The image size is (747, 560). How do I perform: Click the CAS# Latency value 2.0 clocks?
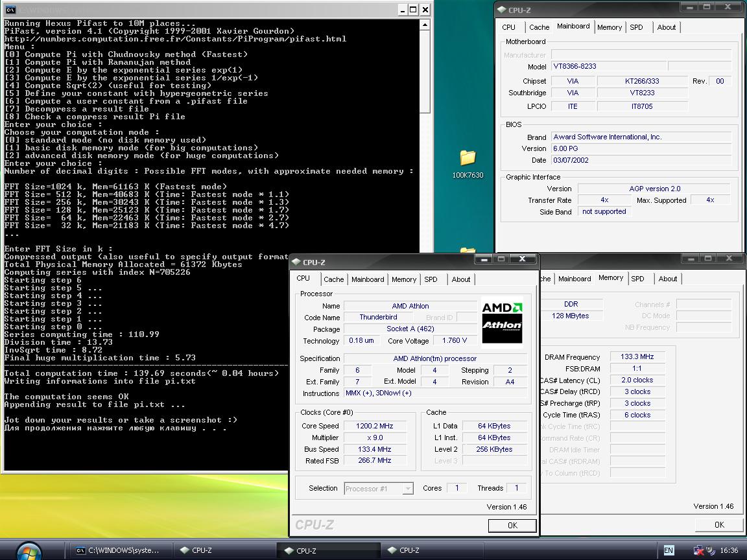coord(637,380)
